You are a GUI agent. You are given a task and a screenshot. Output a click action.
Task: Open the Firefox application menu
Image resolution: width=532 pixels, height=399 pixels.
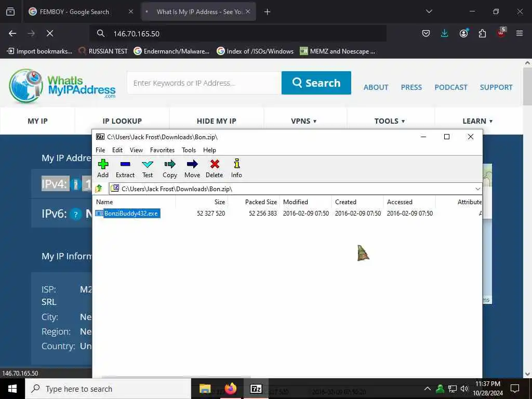click(x=519, y=33)
